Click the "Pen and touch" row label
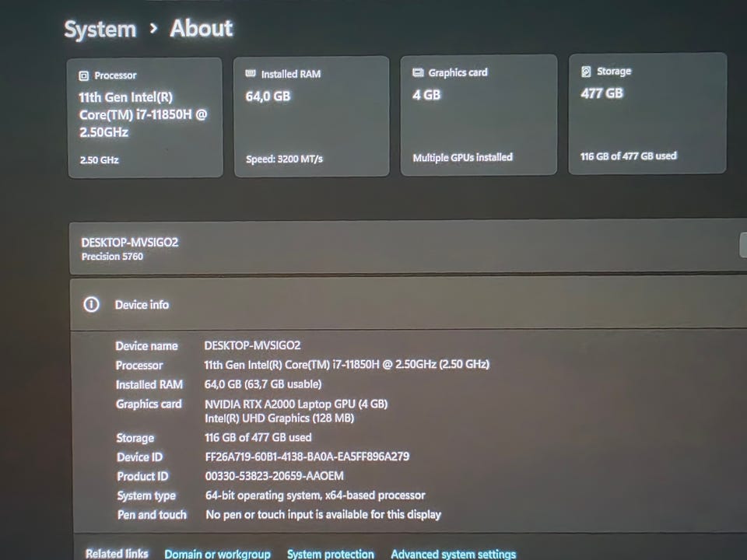Image resolution: width=747 pixels, height=560 pixels. pyautogui.click(x=152, y=515)
